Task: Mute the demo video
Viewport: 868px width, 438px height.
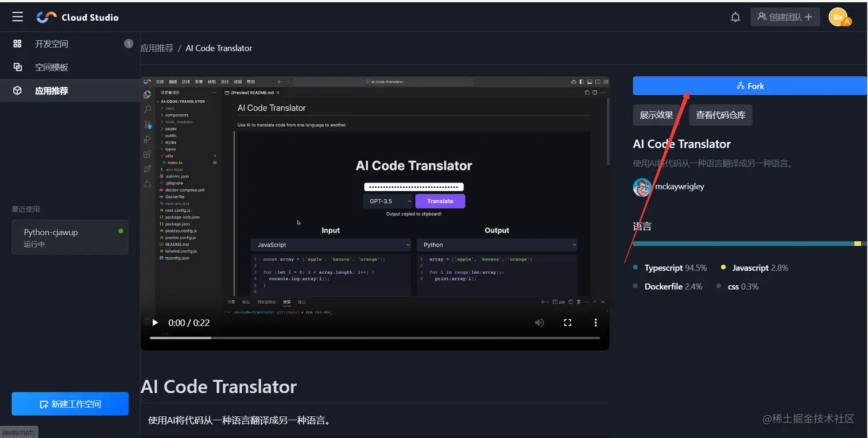Action: tap(540, 323)
